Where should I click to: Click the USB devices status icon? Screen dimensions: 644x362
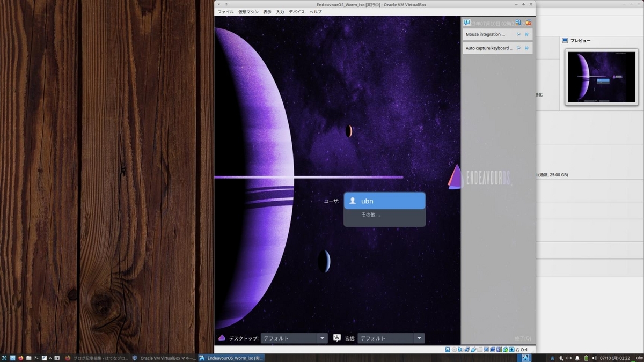pyautogui.click(x=473, y=350)
